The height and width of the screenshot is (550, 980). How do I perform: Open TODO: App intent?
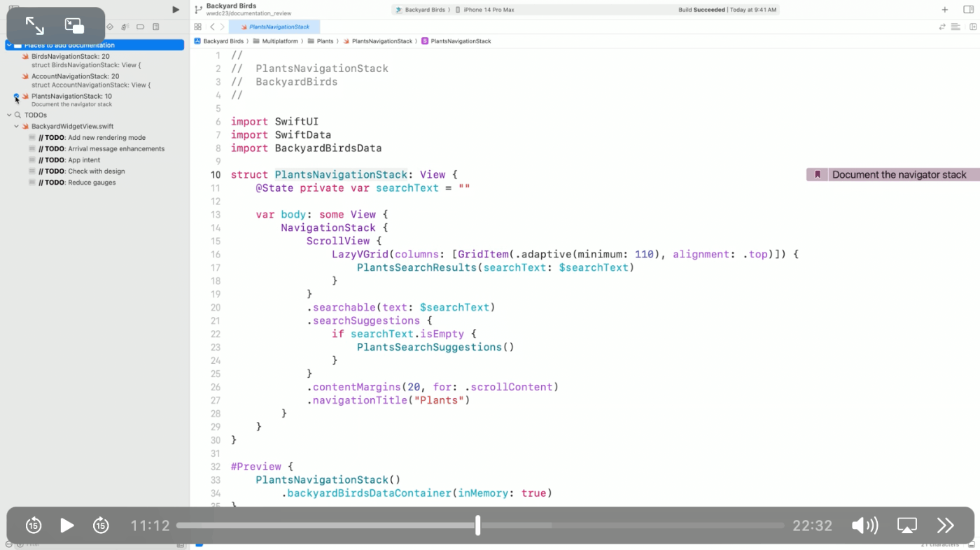pos(70,160)
